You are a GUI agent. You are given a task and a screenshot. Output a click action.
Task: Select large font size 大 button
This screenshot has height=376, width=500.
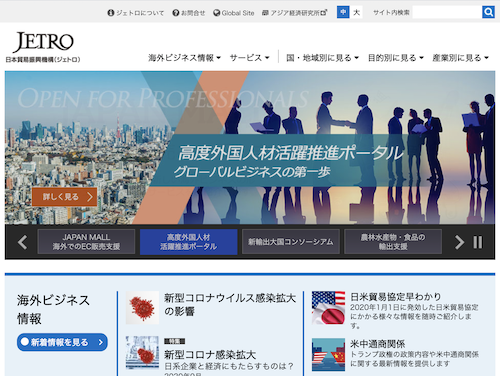coord(356,12)
